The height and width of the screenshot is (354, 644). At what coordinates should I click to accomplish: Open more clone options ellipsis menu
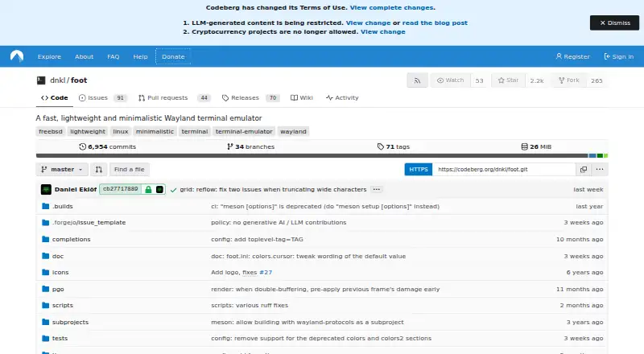coord(600,169)
